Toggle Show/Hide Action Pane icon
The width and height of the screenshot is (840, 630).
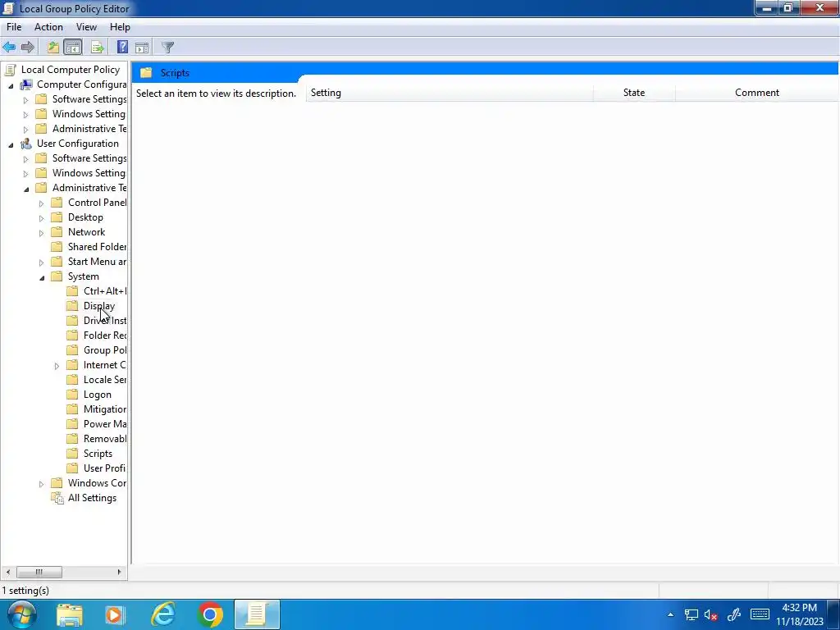pyautogui.click(x=142, y=47)
